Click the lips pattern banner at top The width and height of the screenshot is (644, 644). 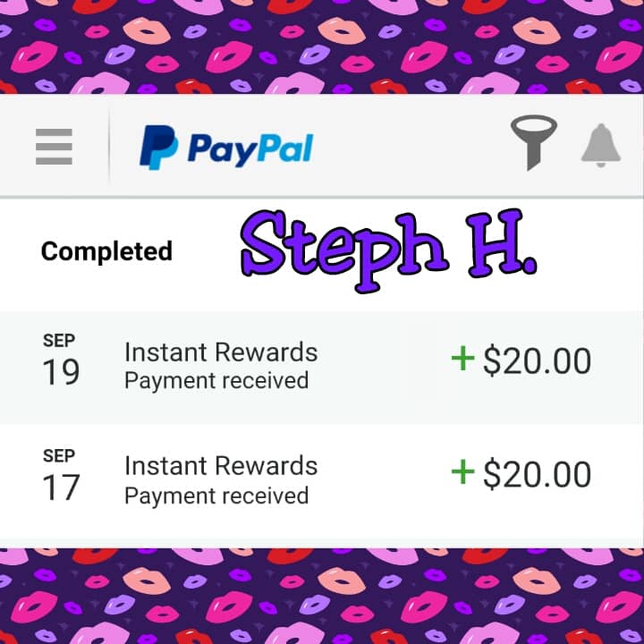click(x=322, y=47)
